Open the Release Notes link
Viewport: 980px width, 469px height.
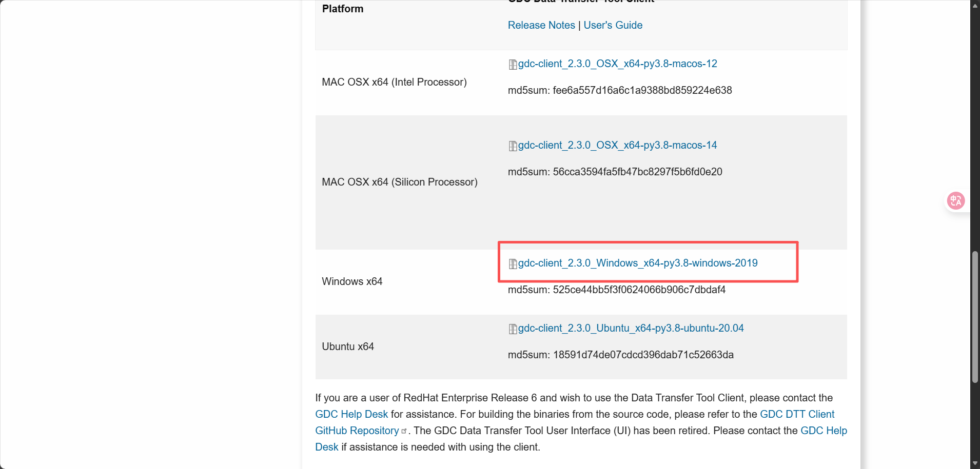(541, 25)
